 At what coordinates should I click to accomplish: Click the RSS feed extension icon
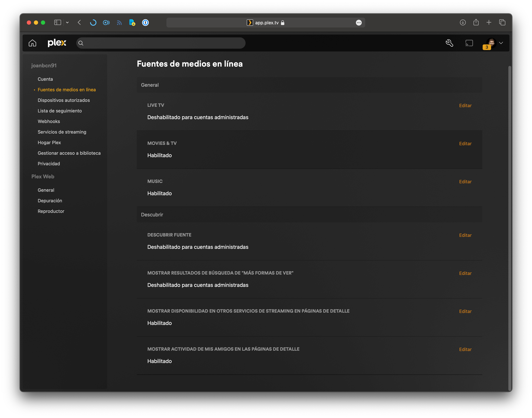pos(119,23)
